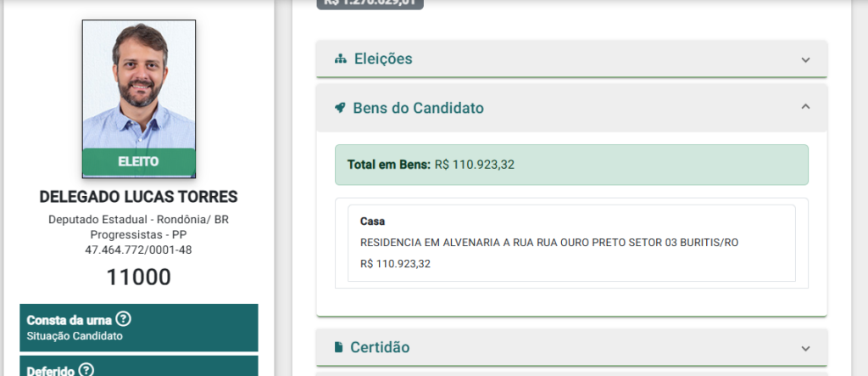868x376 pixels.
Task: Click the green ELEITO badge
Action: tap(139, 162)
